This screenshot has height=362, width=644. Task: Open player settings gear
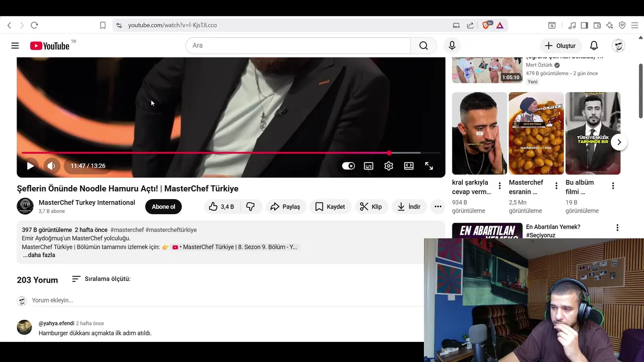388,166
